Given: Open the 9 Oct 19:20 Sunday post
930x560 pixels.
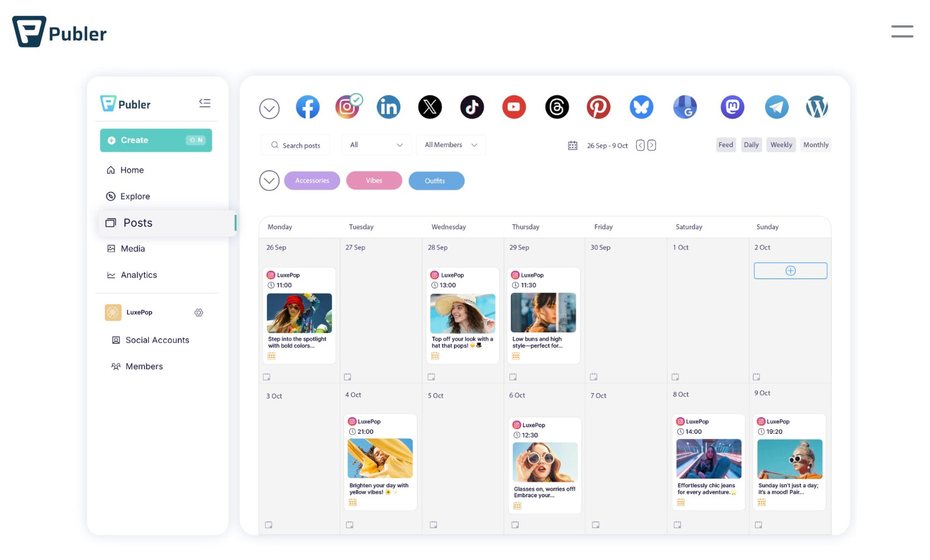Looking at the screenshot, I should [x=789, y=462].
